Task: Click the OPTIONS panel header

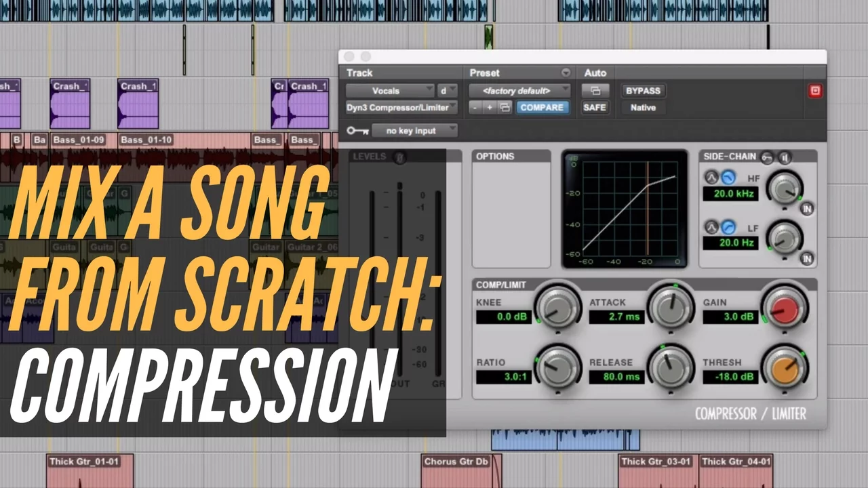Action: (511, 157)
